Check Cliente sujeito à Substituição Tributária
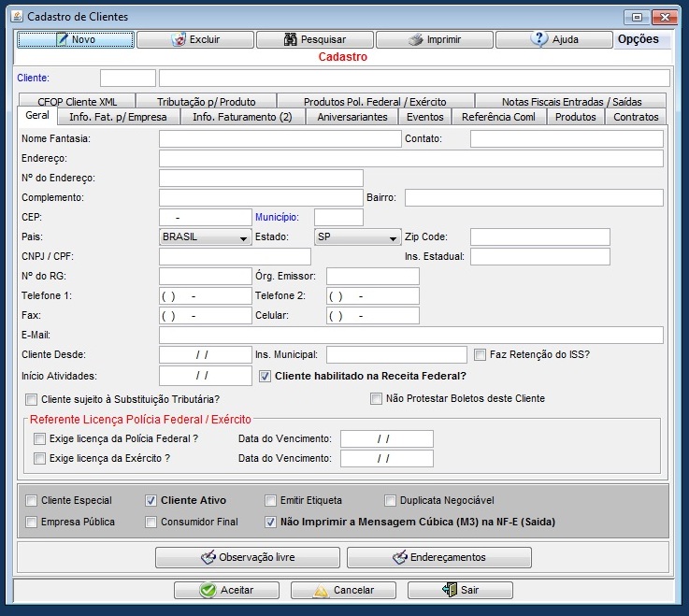689x616 pixels. coord(31,399)
